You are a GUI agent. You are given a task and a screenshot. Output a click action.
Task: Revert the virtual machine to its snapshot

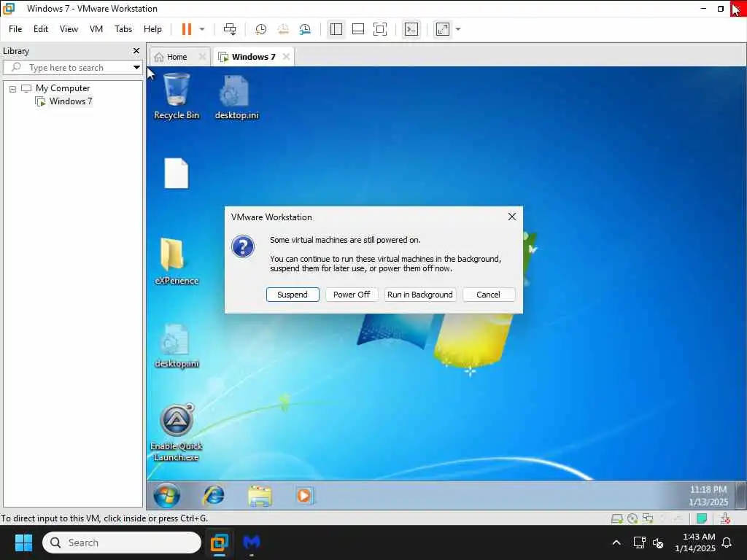pos(283,29)
